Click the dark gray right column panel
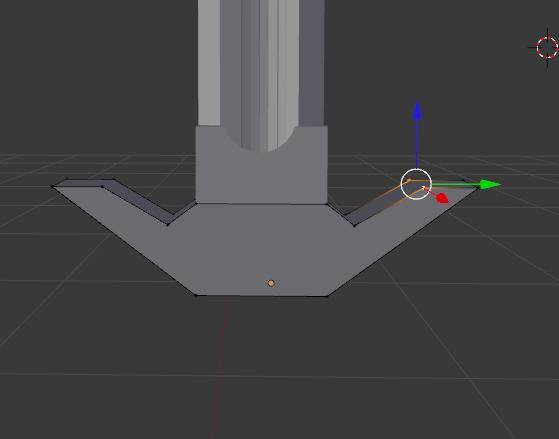This screenshot has width=559, height=439. click(312, 62)
